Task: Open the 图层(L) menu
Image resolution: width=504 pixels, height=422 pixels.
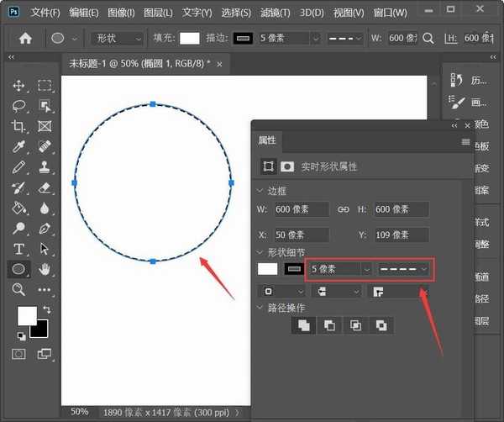Action: click(x=157, y=13)
